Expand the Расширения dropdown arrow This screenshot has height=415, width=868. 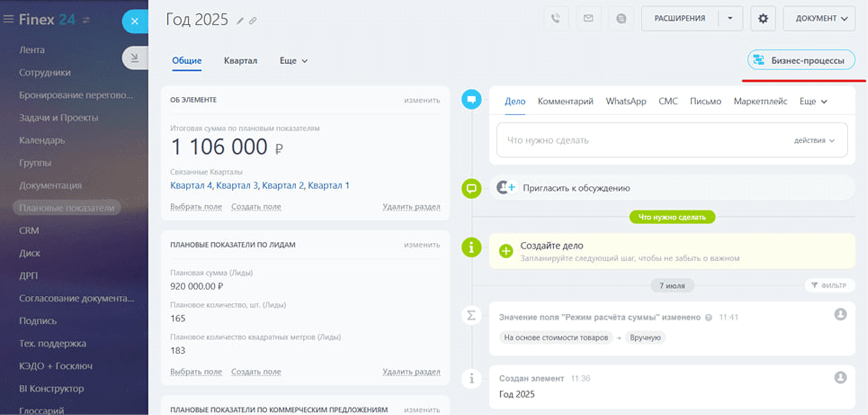coord(730,18)
